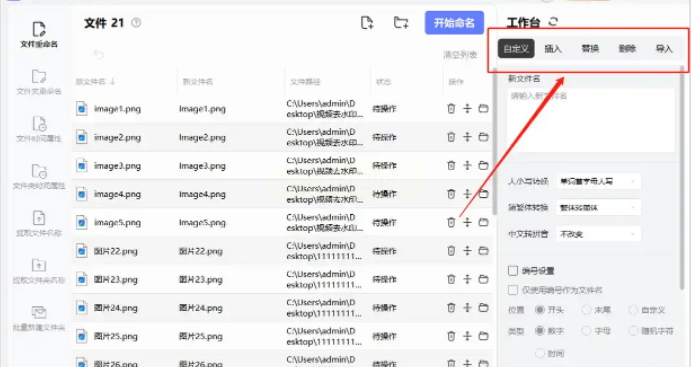Enable the 编号设置 checkbox

513,271
